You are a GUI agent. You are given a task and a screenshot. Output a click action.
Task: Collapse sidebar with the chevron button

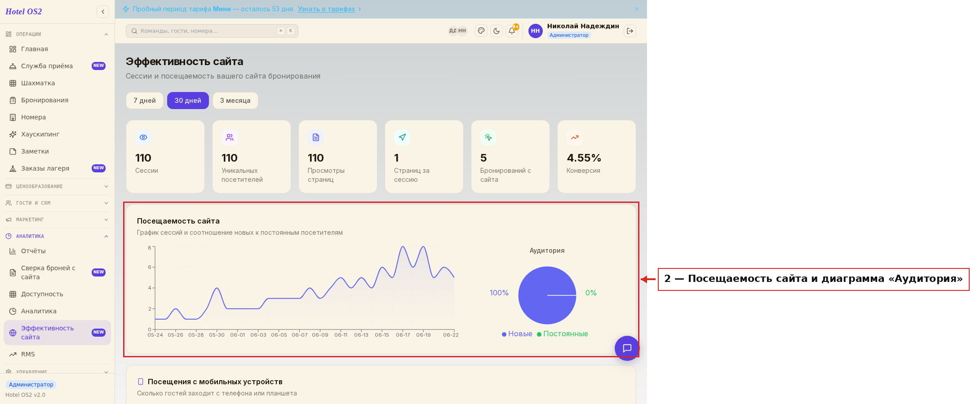[103, 12]
